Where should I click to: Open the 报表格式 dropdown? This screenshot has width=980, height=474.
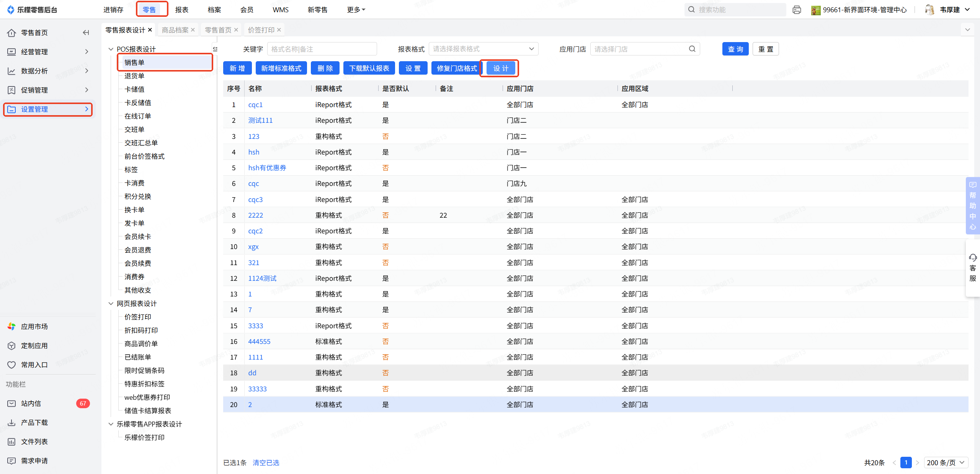coord(483,49)
